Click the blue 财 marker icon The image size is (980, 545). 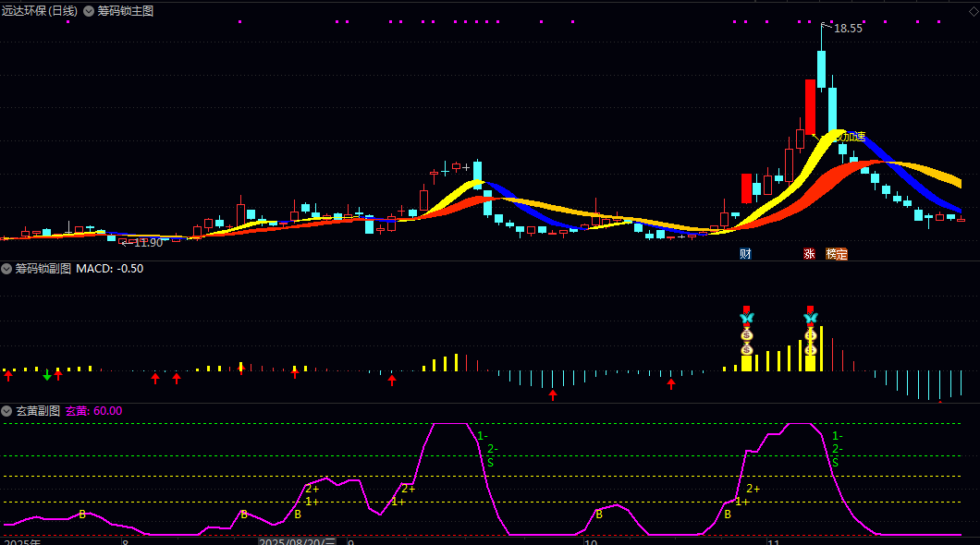[x=745, y=253]
